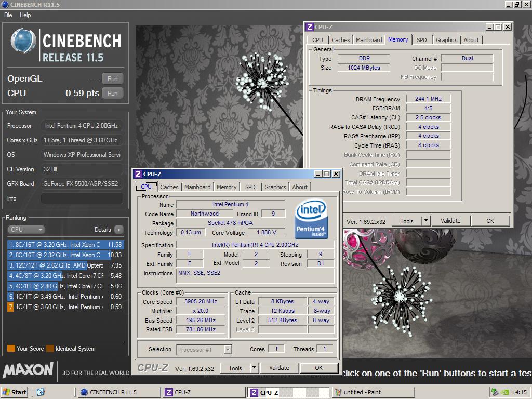The width and height of the screenshot is (532, 399).
Task: Switch to CINEBENCH R11.5 in the taskbar
Action: tap(119, 392)
